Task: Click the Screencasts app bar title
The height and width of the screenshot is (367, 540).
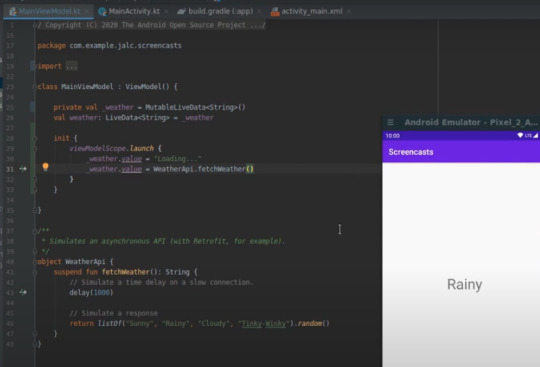Action: [x=411, y=152]
